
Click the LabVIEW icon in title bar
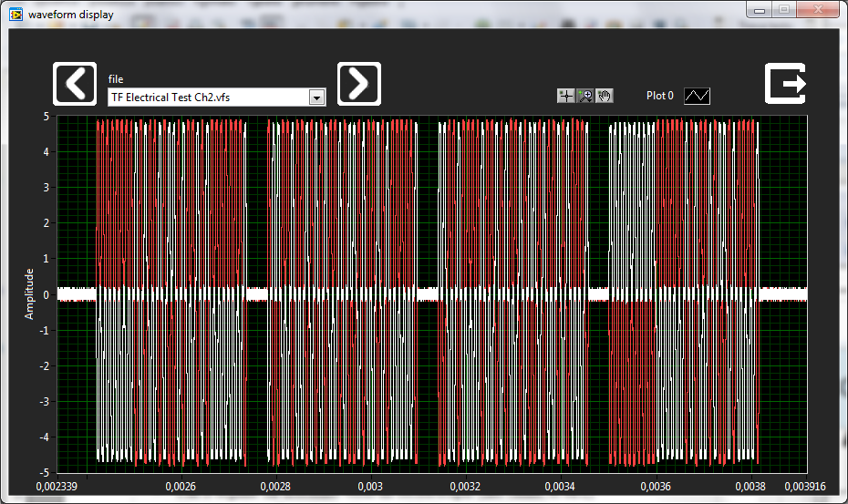click(16, 14)
